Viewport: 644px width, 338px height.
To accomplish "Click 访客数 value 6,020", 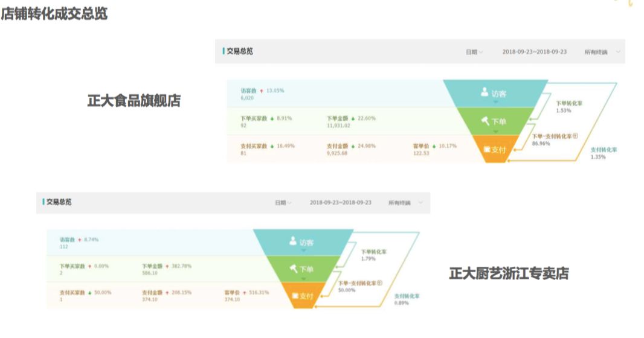I will 247,98.
